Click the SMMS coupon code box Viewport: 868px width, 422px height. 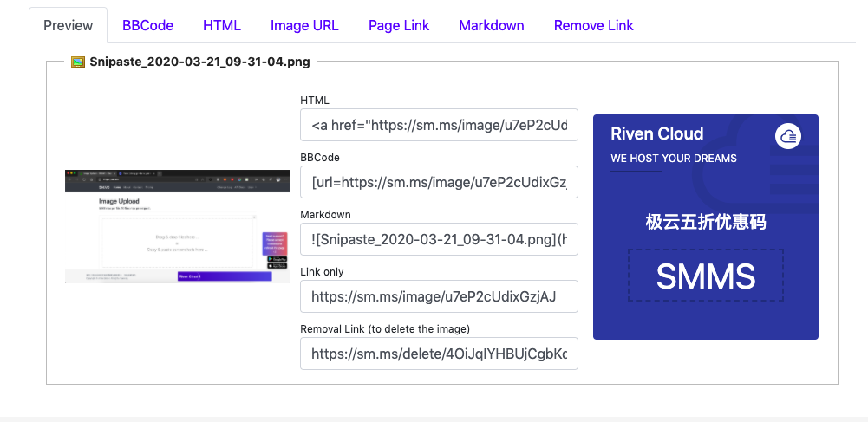(705, 276)
